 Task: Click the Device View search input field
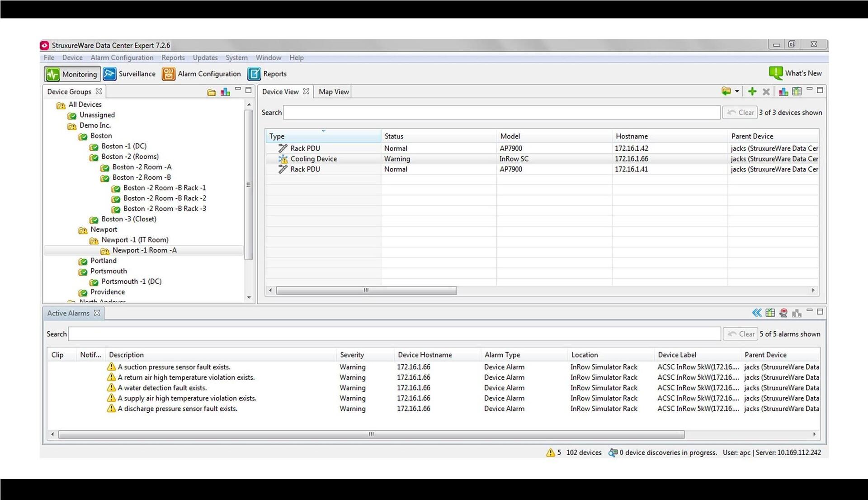501,113
